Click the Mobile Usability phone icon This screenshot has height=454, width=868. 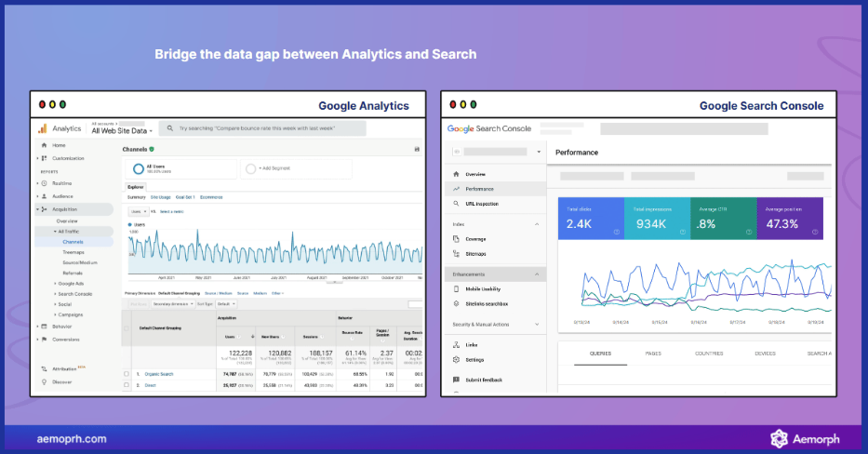pos(456,289)
